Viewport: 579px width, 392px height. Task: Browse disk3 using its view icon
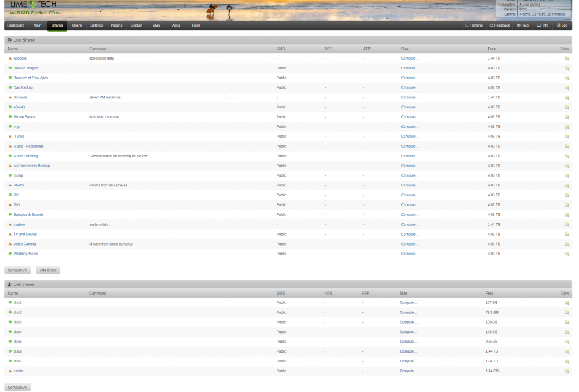pos(566,323)
